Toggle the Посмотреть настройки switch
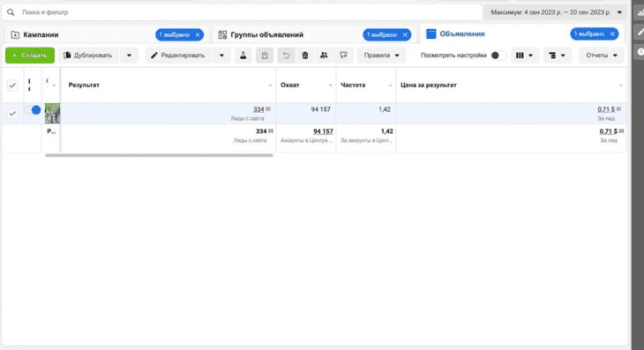The image size is (644, 350). (498, 56)
